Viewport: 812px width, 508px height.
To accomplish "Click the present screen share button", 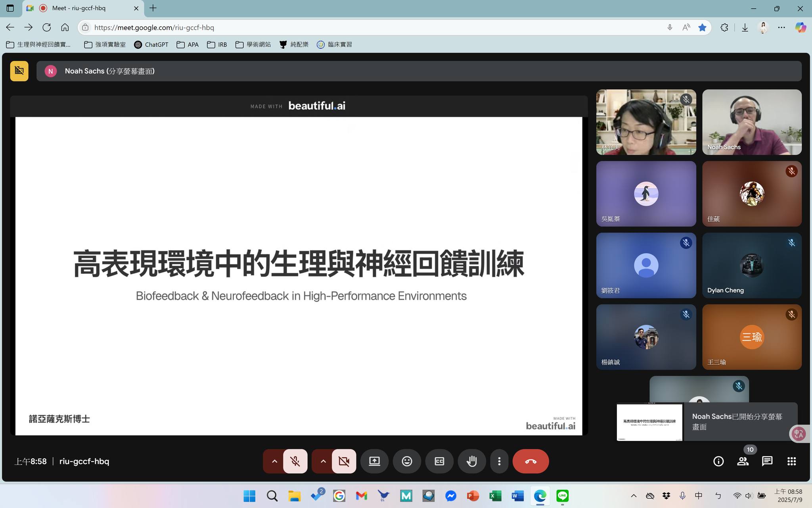I will pos(374,461).
